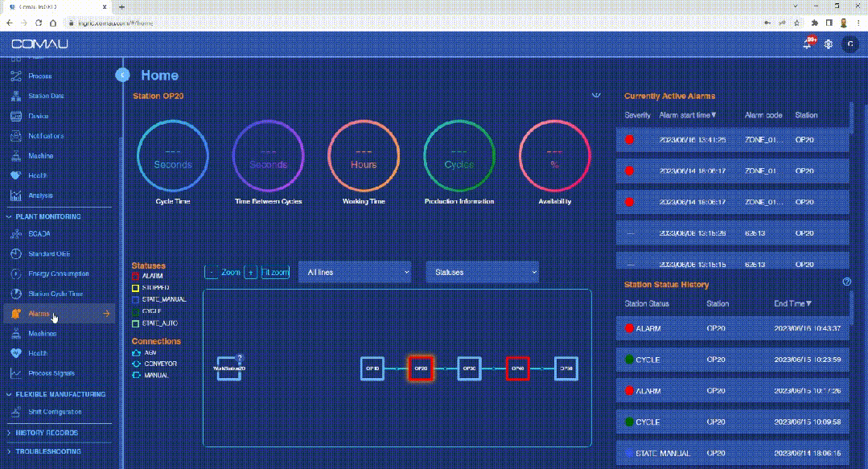
Task: Click the help icon beside Station Status History
Action: click(846, 282)
